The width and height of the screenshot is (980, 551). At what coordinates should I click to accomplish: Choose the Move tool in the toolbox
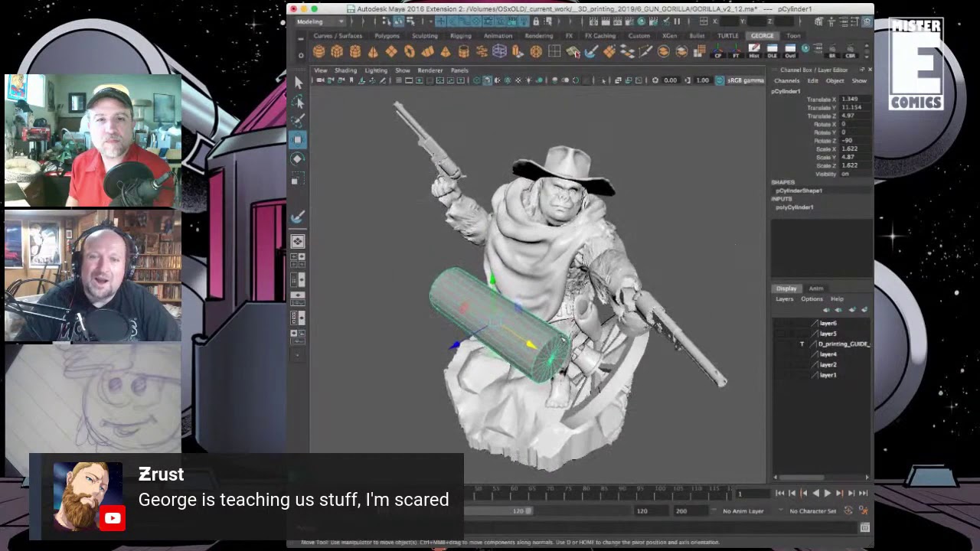click(x=298, y=139)
